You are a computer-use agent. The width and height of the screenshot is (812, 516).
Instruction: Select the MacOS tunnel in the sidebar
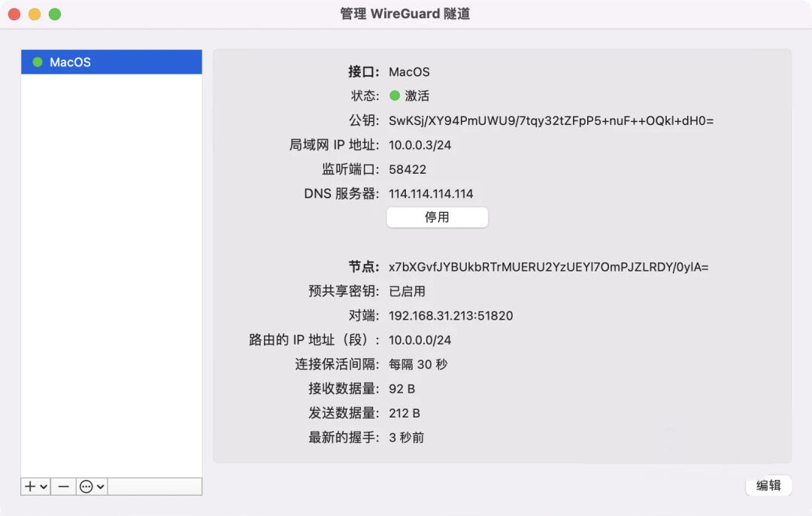(111, 62)
